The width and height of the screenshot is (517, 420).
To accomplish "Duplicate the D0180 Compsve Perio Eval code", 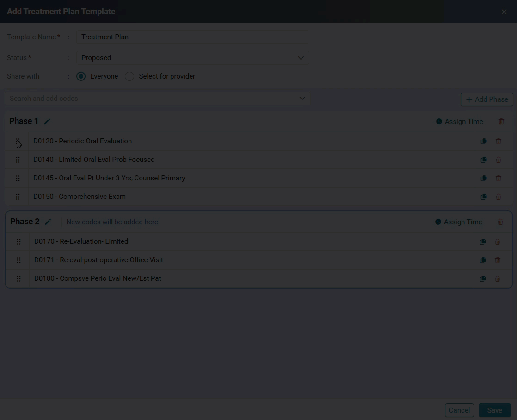I will (x=483, y=278).
